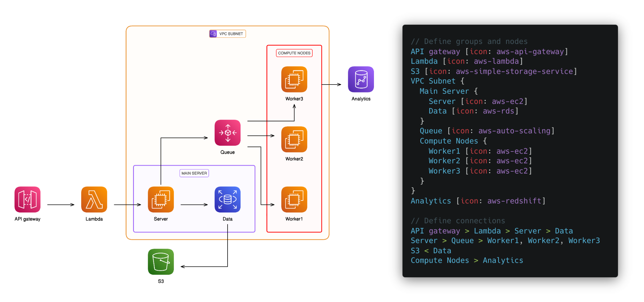Click the 'Define groups and nodes' comment
The height and width of the screenshot is (302, 644).
pyautogui.click(x=469, y=41)
